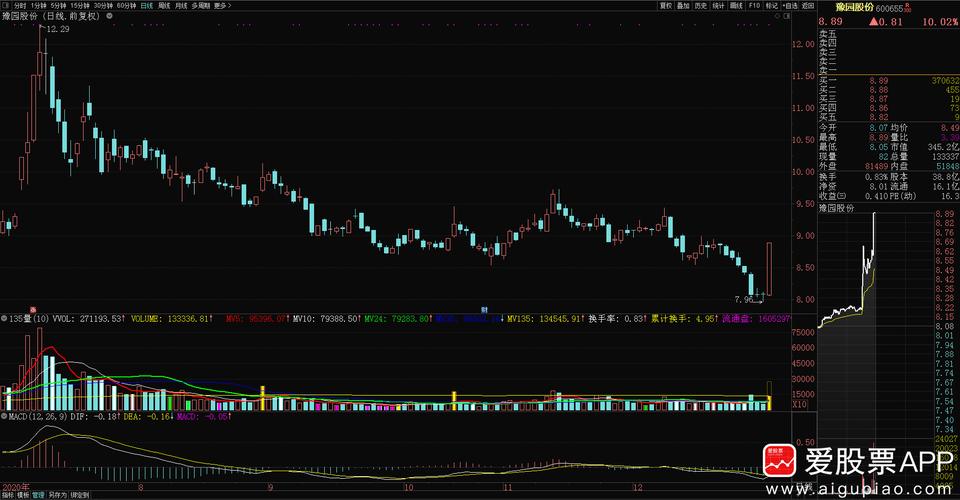The height and width of the screenshot is (500, 960).
Task: Add stock with the 自选 button
Action: point(790,6)
